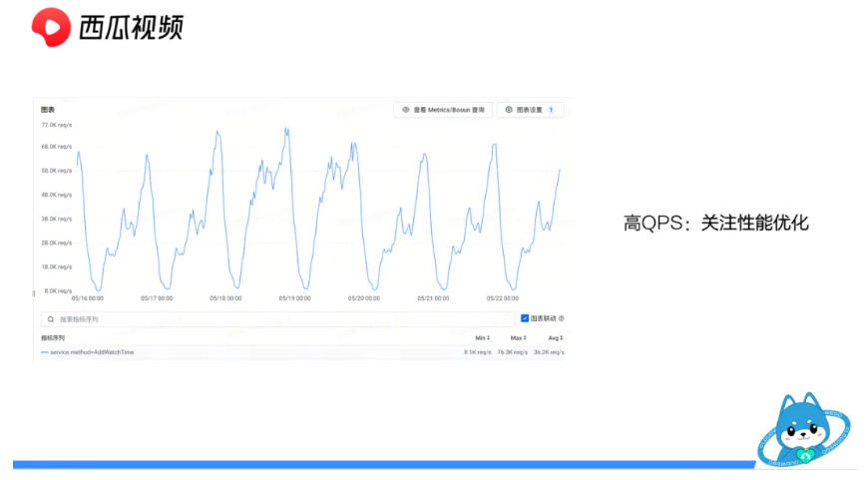Image resolution: width=868 pixels, height=480 pixels.
Task: Select the service.method=AddWatchTime series row
Action: pos(303,352)
